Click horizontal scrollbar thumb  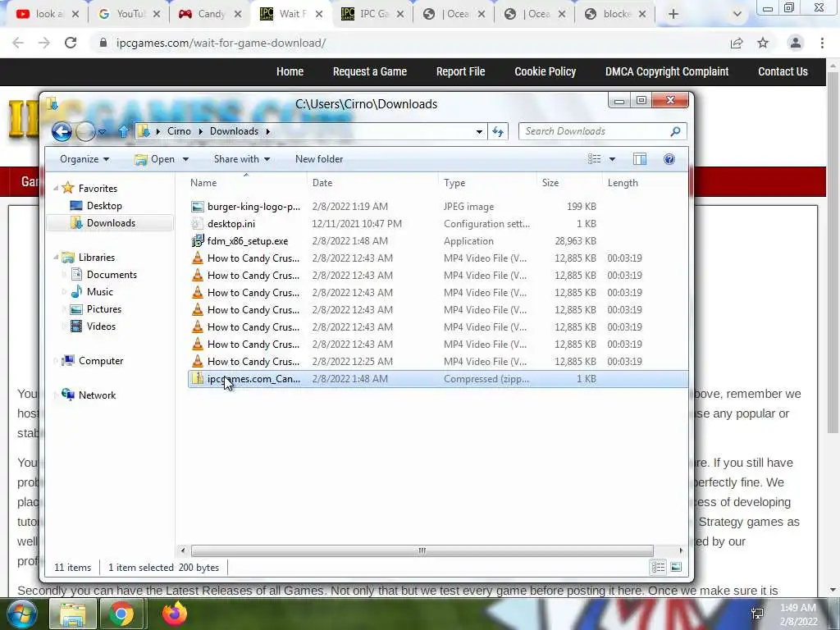[x=422, y=550]
